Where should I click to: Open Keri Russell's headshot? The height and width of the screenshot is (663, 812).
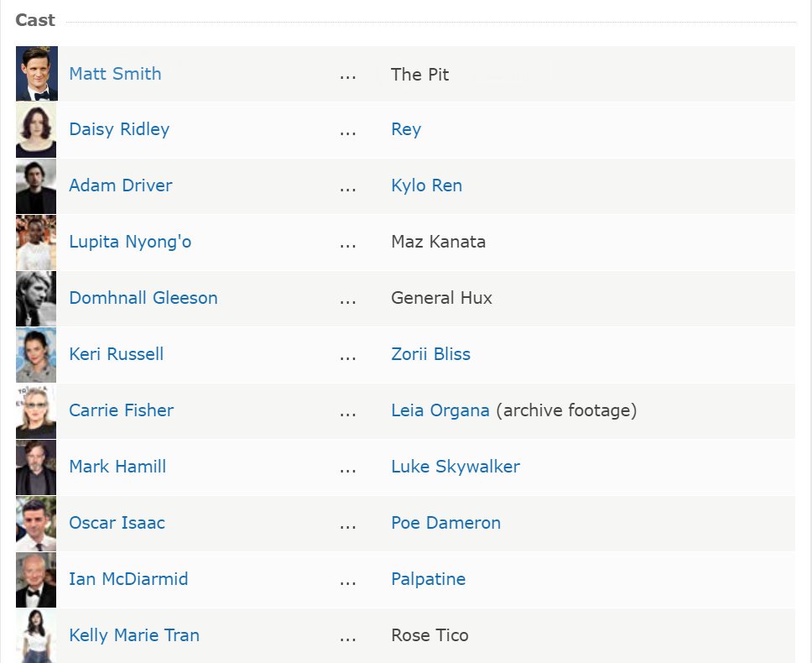click(x=36, y=354)
